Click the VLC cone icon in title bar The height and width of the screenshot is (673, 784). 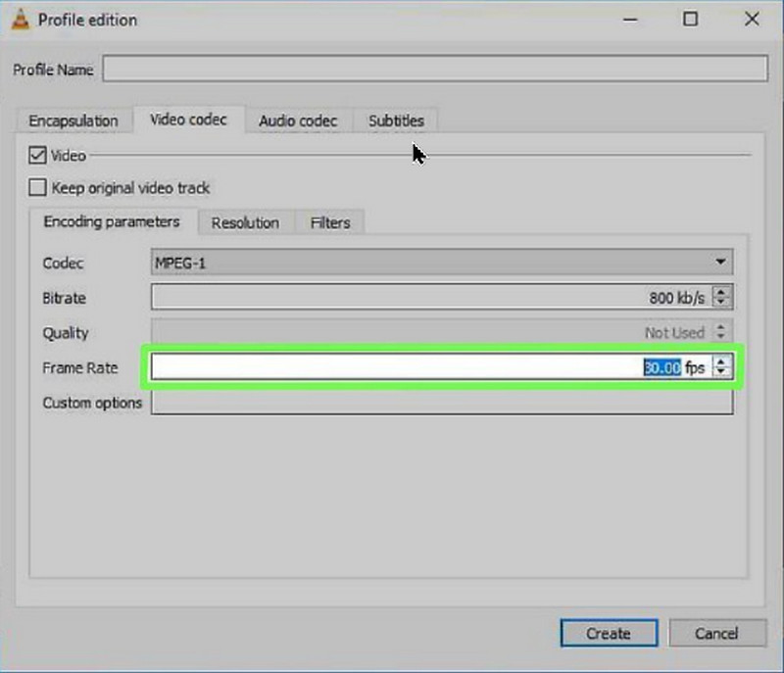(x=22, y=20)
